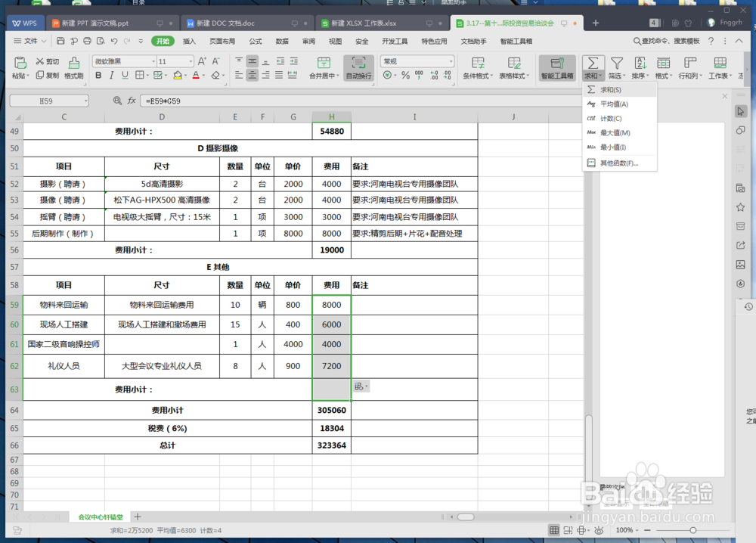The height and width of the screenshot is (543, 756).
Task: Apply red font color
Action: pyautogui.click(x=196, y=75)
